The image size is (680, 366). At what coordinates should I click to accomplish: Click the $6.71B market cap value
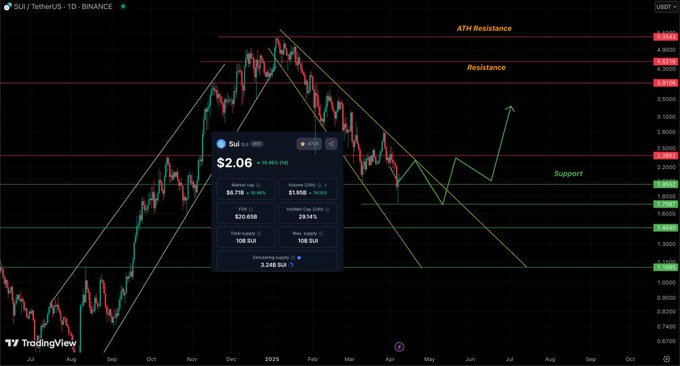point(235,193)
